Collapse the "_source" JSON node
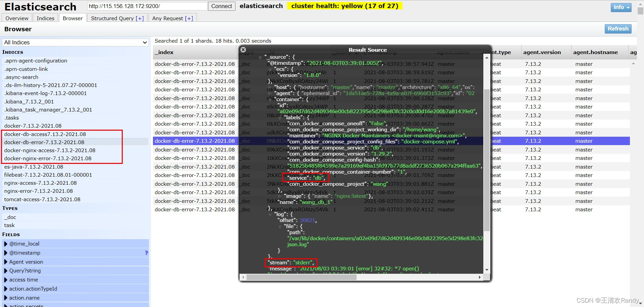Viewport: 644px width, 307px height. pyautogui.click(x=261, y=57)
